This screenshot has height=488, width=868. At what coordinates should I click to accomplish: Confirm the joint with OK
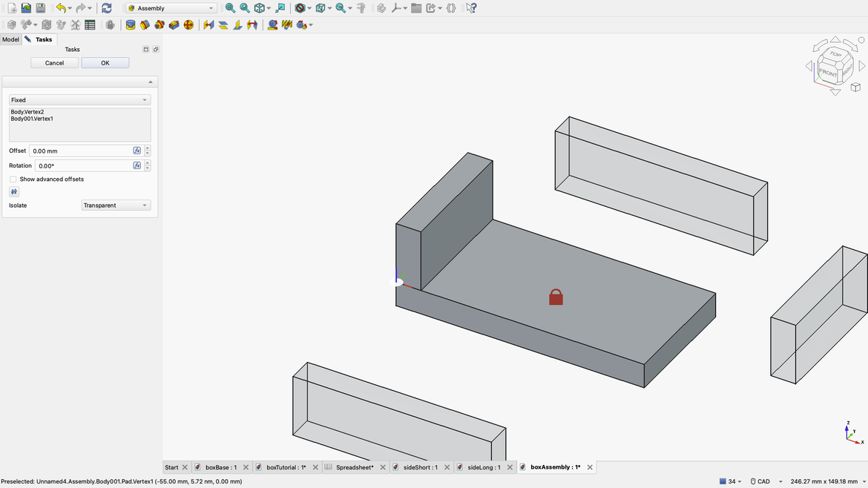pyautogui.click(x=105, y=62)
